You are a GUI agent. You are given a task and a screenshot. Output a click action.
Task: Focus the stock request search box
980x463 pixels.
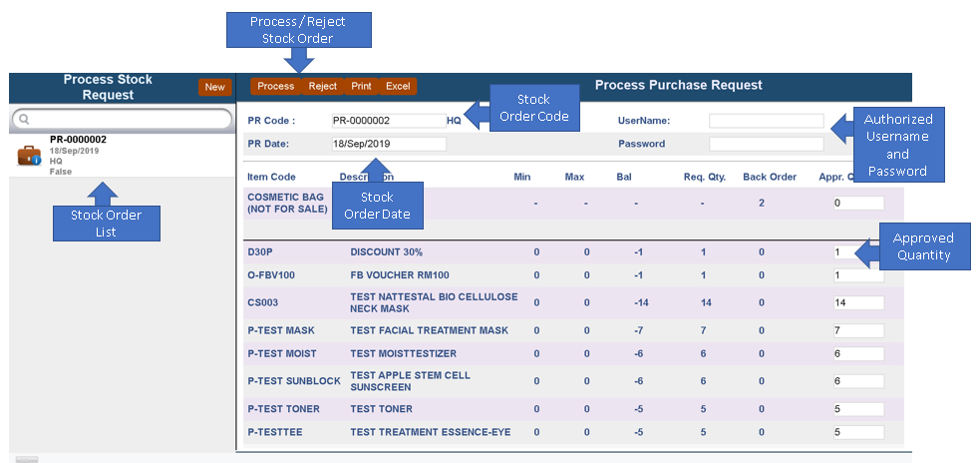click(x=122, y=119)
